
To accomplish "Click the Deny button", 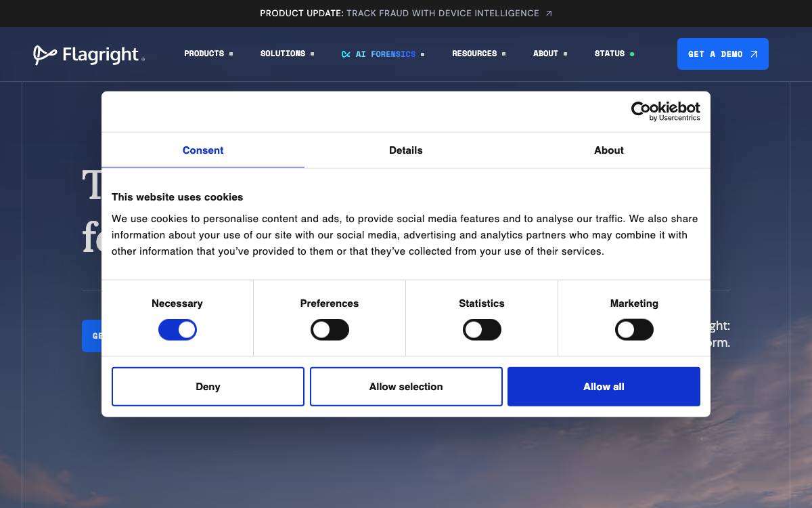I will (x=208, y=387).
